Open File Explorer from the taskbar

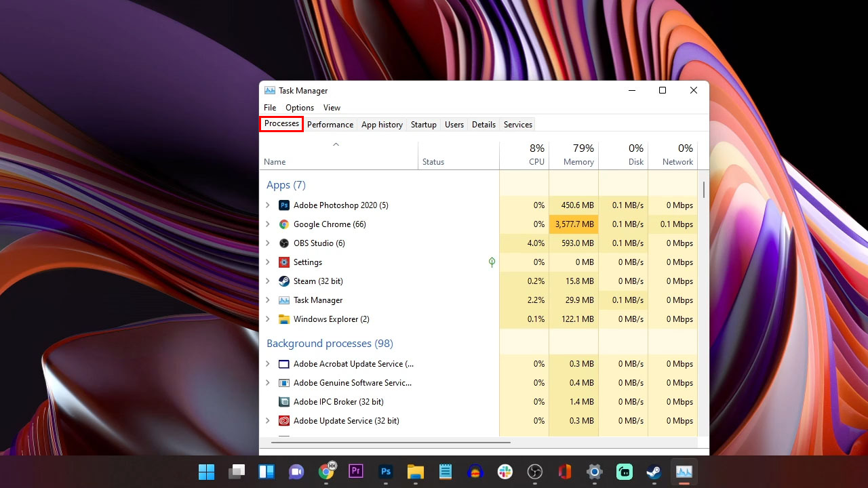(x=416, y=471)
